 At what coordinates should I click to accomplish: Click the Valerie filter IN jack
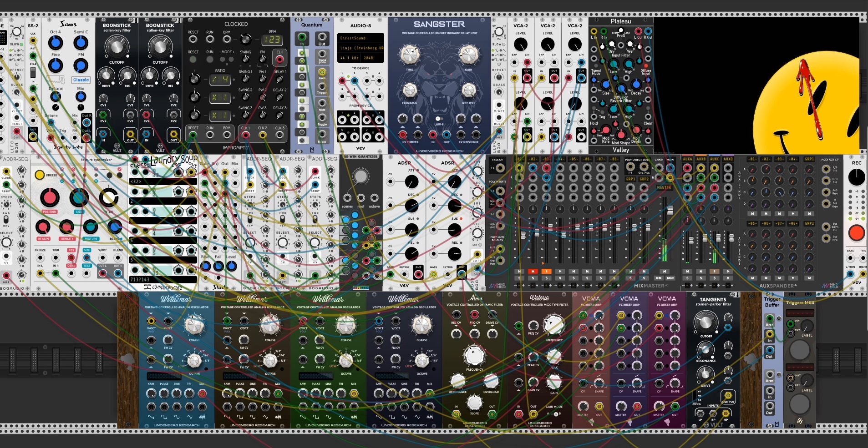pos(518,414)
